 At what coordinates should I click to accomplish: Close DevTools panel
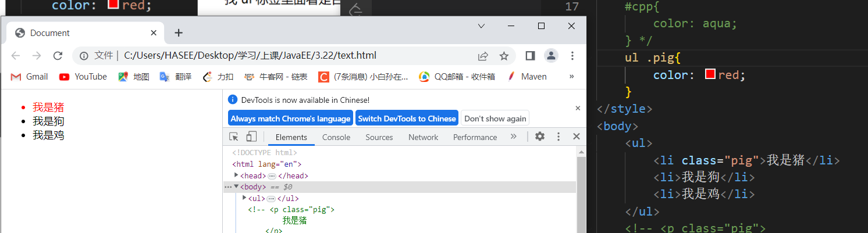(x=577, y=137)
